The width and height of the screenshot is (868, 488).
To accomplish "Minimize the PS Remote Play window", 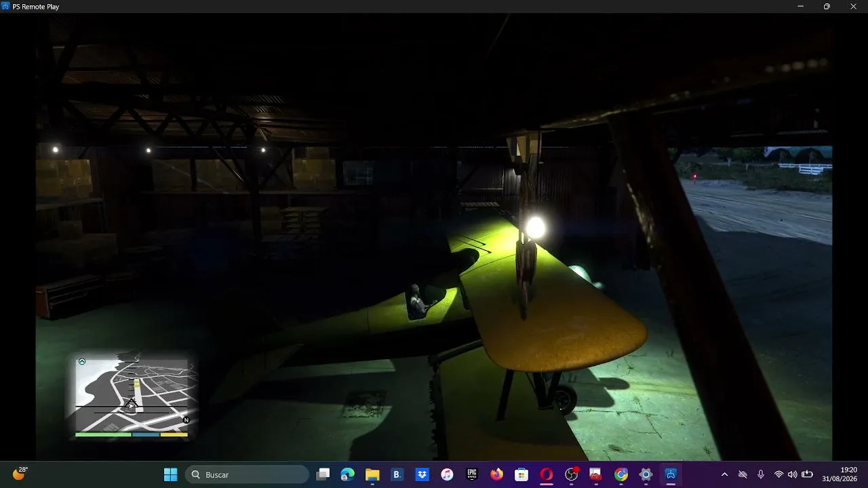I will [800, 6].
